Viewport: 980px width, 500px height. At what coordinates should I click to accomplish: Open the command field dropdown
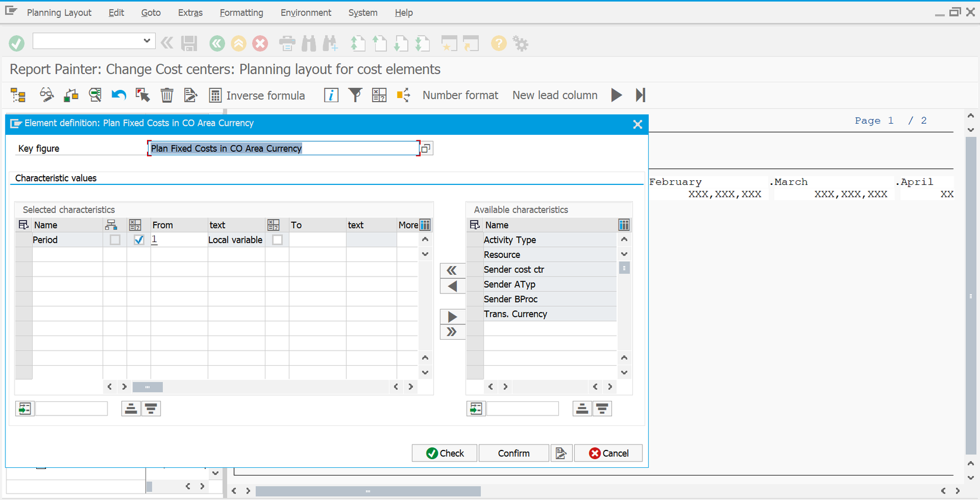pos(147,41)
